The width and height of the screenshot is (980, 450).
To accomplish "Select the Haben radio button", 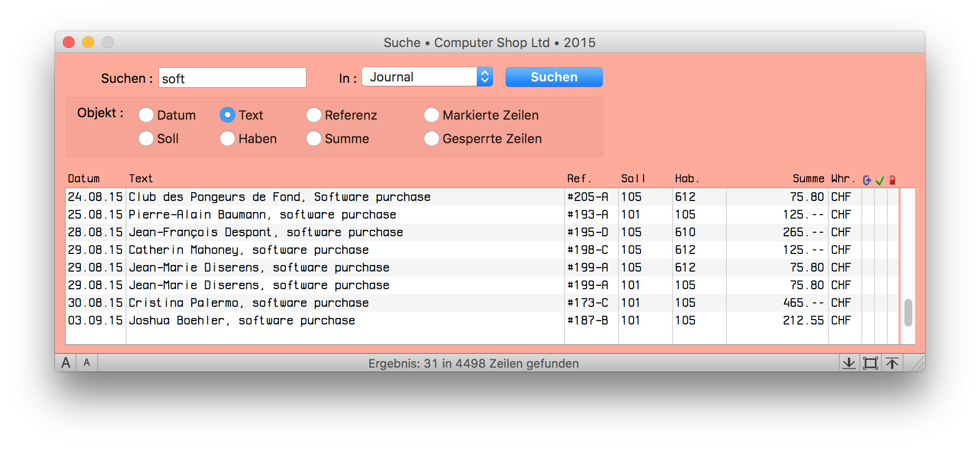I will (x=228, y=139).
